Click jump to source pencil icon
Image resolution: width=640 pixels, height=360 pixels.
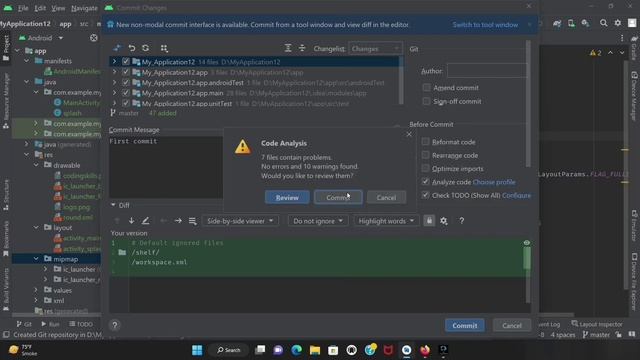tap(145, 221)
